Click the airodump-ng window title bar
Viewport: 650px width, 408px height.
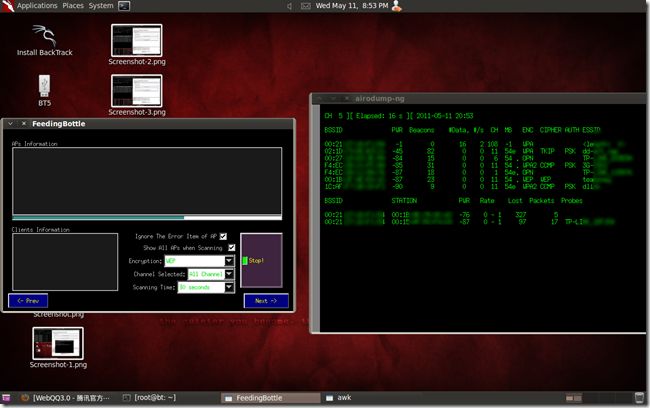coord(479,99)
